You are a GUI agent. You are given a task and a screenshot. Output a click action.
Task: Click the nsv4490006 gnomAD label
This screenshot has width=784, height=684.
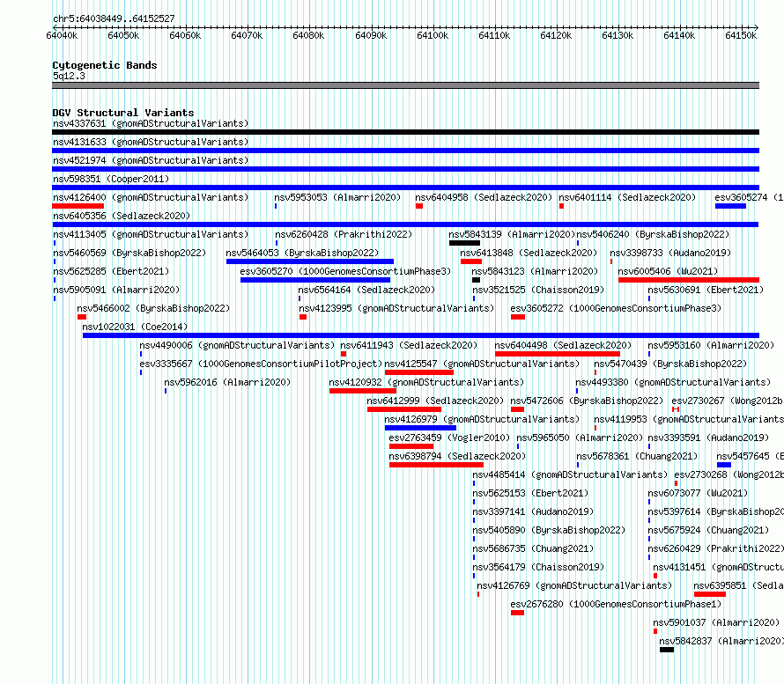(237, 345)
